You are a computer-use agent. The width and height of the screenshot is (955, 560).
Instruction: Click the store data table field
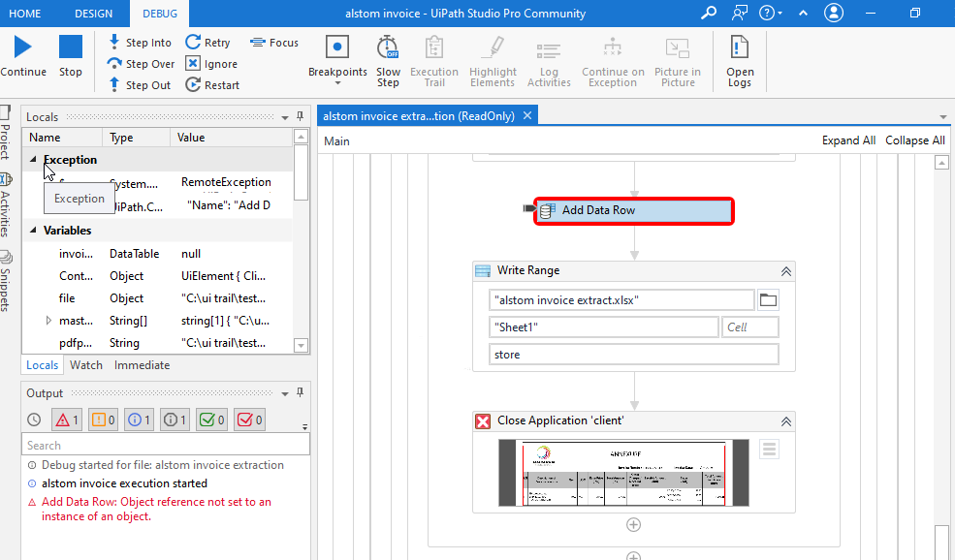633,355
